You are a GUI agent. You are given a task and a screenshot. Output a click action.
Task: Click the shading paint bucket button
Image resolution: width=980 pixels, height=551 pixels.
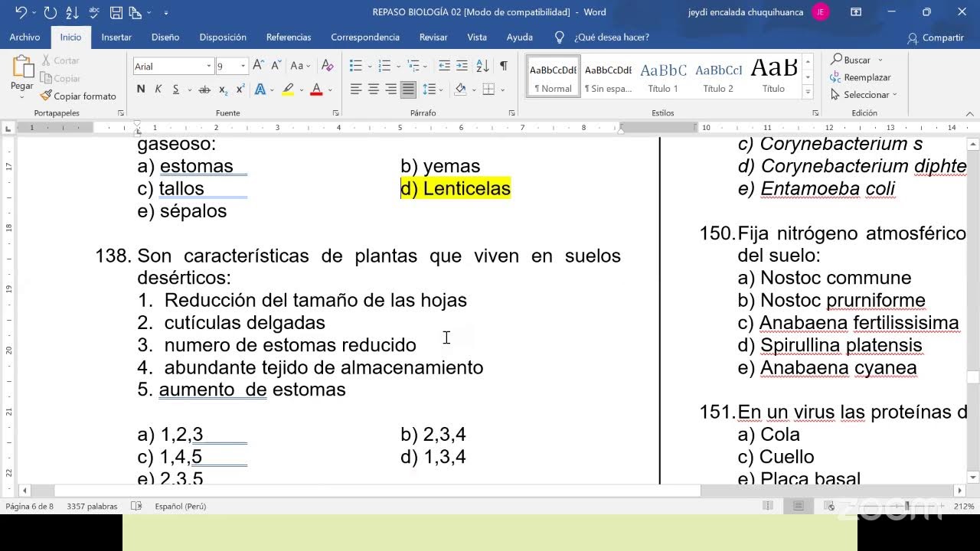460,90
